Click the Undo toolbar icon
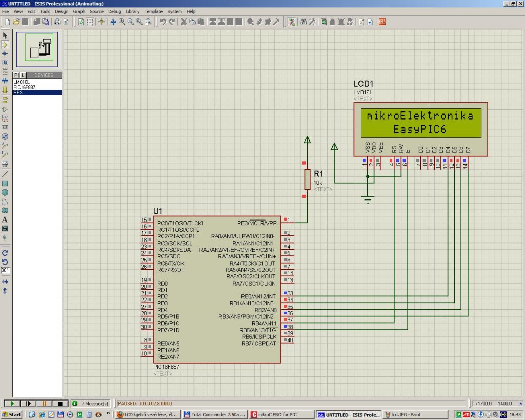 (163, 22)
